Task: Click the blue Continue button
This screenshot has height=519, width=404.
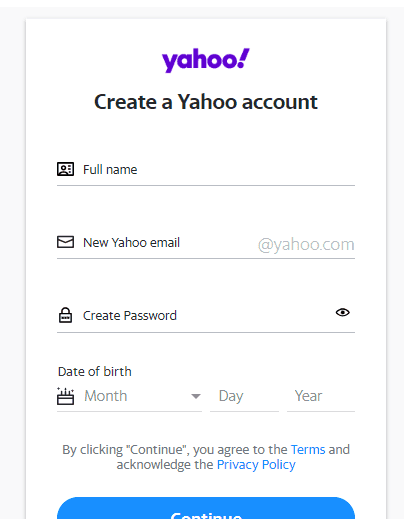Action: 206,508
